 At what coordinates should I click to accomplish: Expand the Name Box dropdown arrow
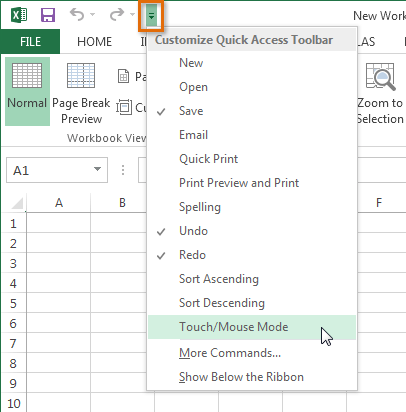tap(97, 169)
